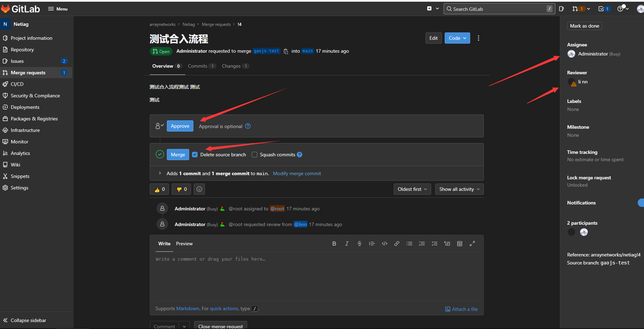Screen dimensions: 644x329
Task: Uncheck Delete source branch checkbox
Action: 195,155
